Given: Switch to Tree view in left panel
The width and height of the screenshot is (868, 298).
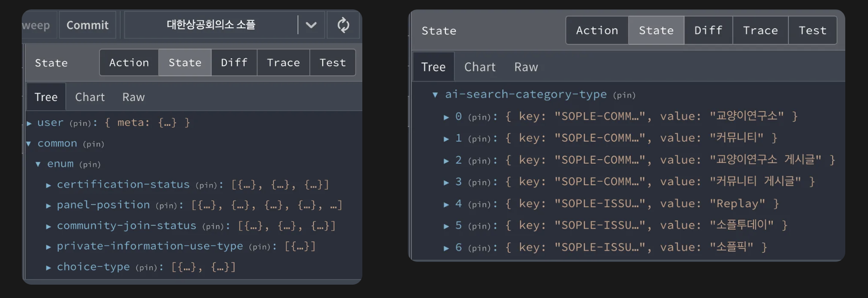Looking at the screenshot, I should point(46,97).
